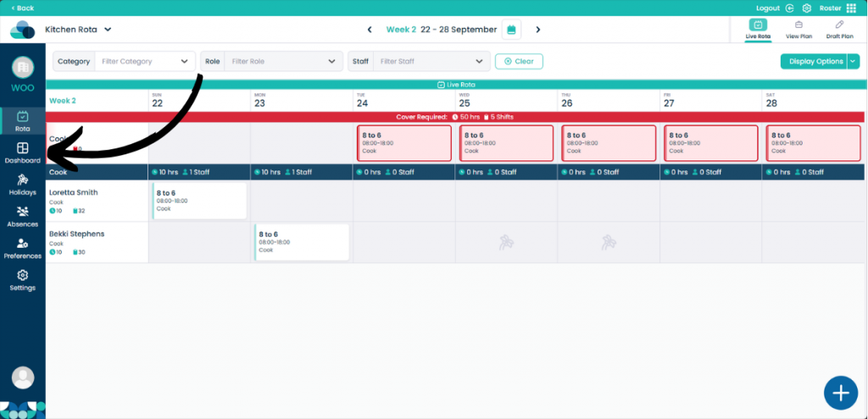This screenshot has width=868, height=419.
Task: Open the Absences sidebar icon
Action: (23, 212)
